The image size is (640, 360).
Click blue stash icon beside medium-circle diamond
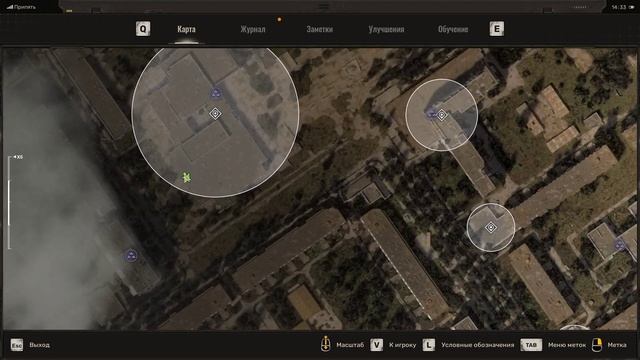tap(431, 114)
